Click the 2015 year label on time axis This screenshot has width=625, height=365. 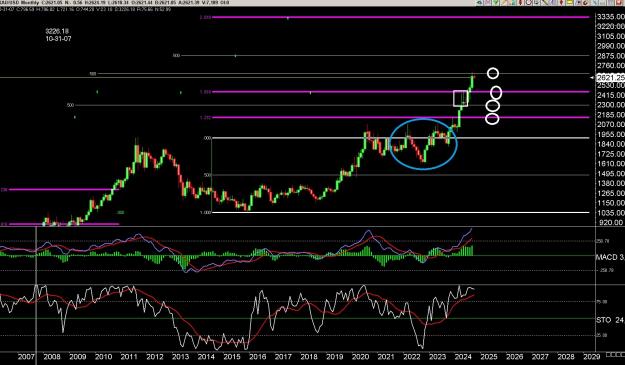point(232,357)
